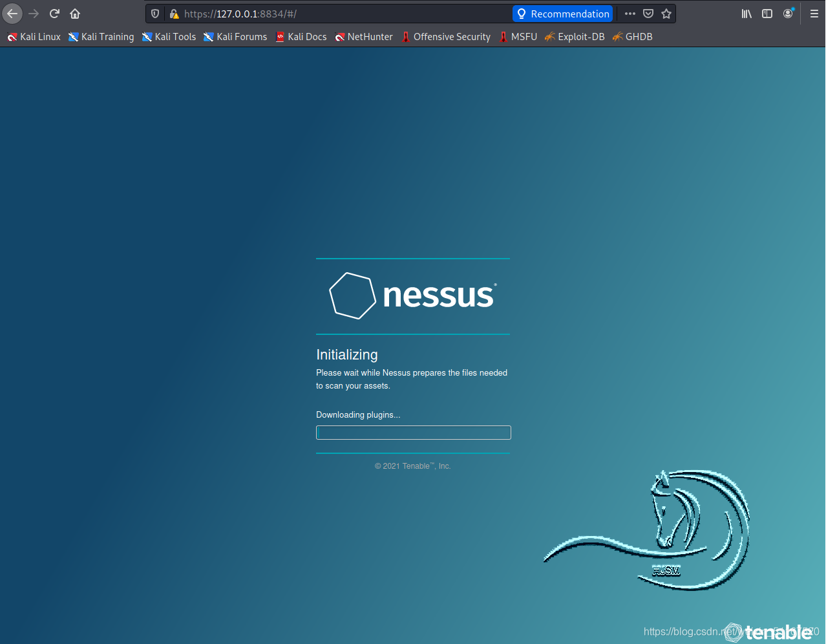Open the MSFU bookmark
Screen dimensions: 826x644
pos(518,37)
